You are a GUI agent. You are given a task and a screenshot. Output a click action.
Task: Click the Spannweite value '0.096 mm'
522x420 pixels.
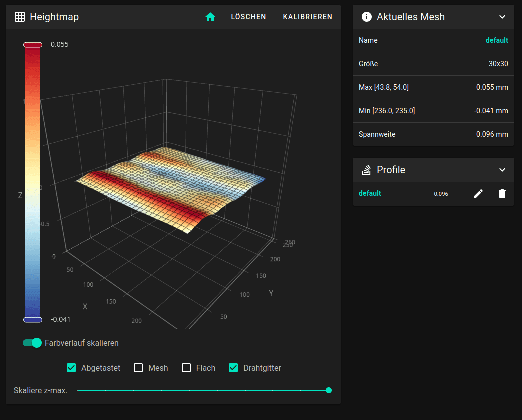pos(492,134)
